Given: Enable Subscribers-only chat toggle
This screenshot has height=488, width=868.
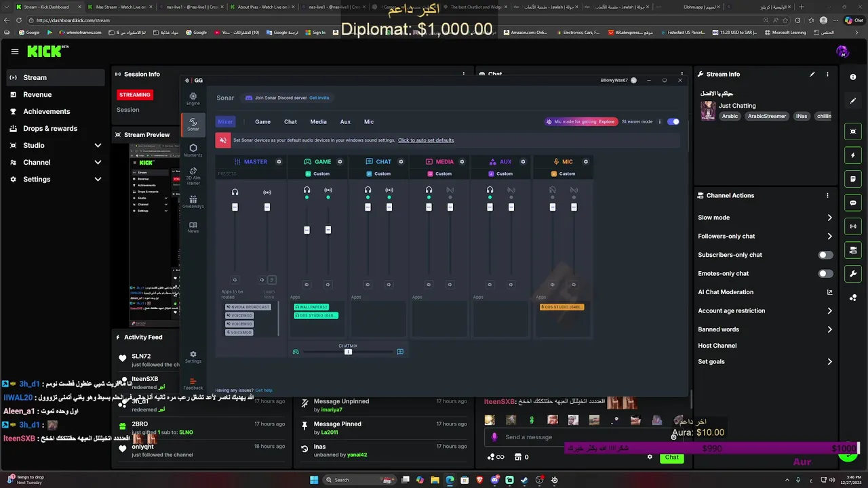Looking at the screenshot, I should click(825, 255).
